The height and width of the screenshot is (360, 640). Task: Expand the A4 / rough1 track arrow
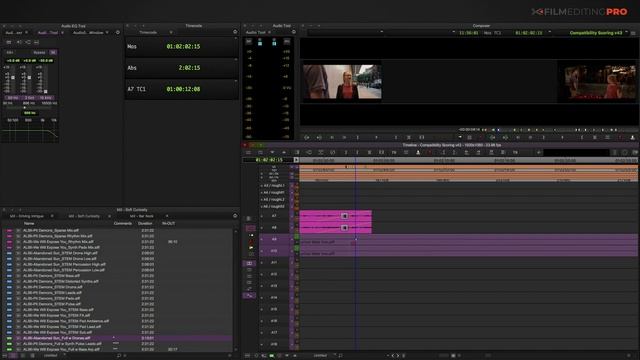pyautogui.click(x=262, y=193)
